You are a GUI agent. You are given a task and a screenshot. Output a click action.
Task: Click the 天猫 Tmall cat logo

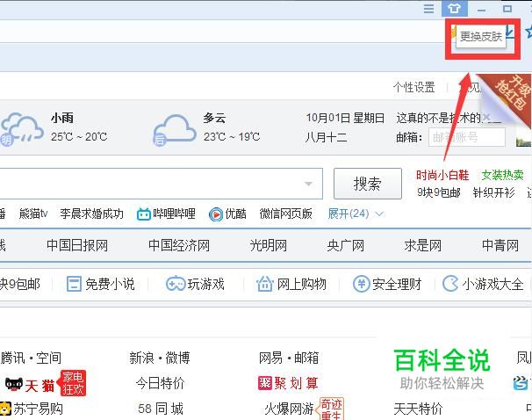pos(14,385)
